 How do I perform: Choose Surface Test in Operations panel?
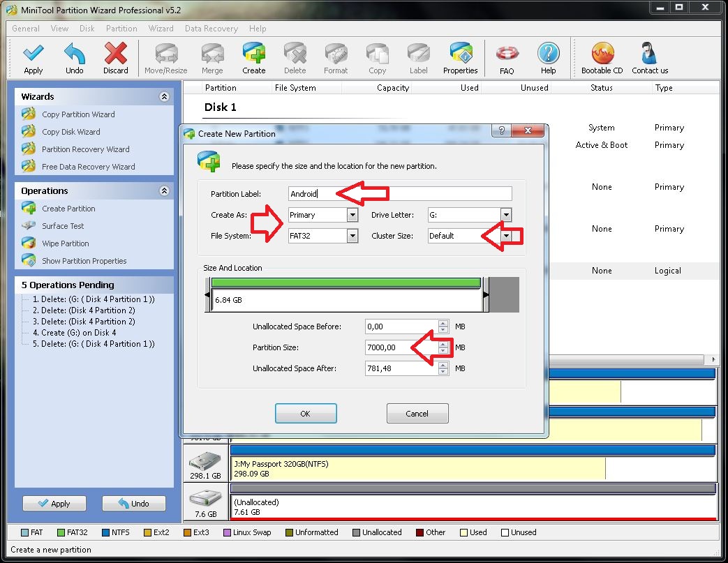[63, 226]
